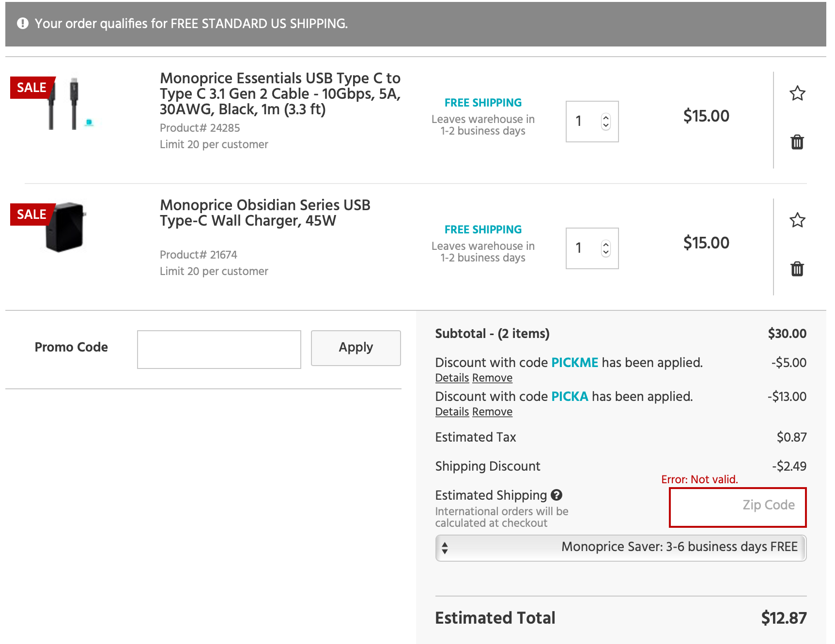Delete USB Type C cable with trash icon

[797, 142]
